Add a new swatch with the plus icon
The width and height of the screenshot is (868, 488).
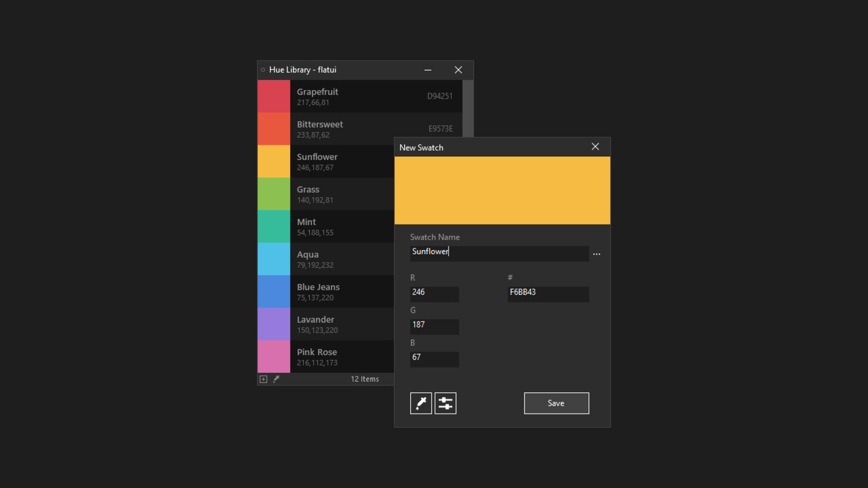[x=262, y=378]
